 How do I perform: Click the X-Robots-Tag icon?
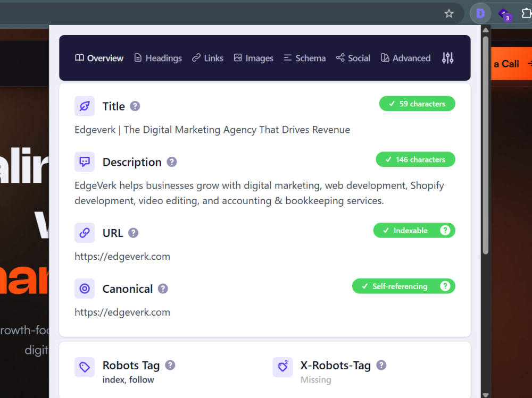click(x=282, y=367)
